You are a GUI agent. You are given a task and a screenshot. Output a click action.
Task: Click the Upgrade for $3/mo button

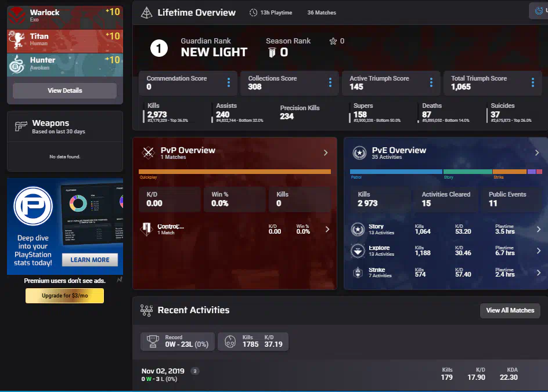click(64, 296)
